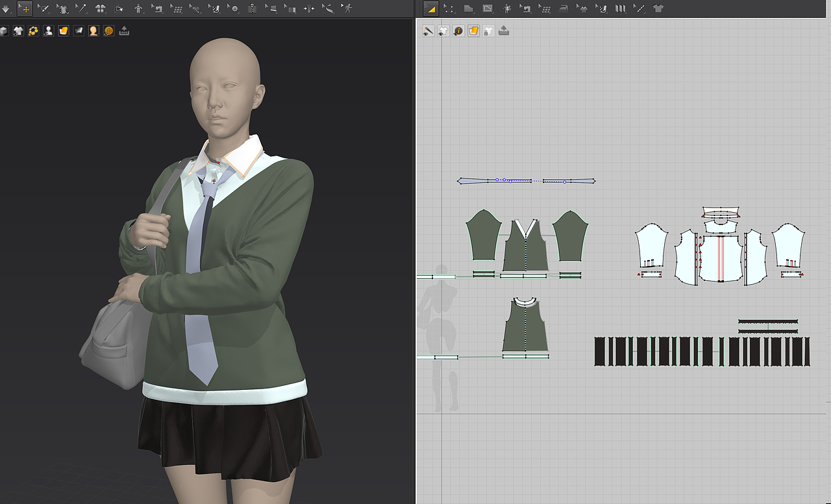
Task: Select the 3D sewing machine tool
Action: point(214,8)
